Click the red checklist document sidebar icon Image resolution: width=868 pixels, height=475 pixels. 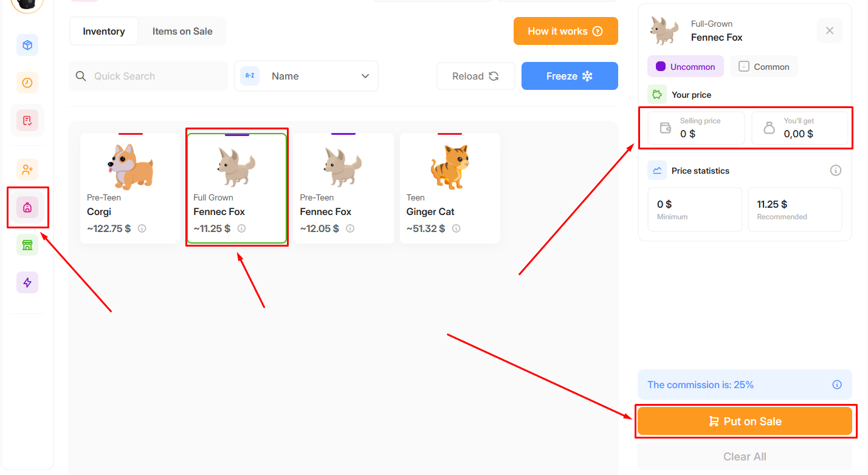click(27, 120)
